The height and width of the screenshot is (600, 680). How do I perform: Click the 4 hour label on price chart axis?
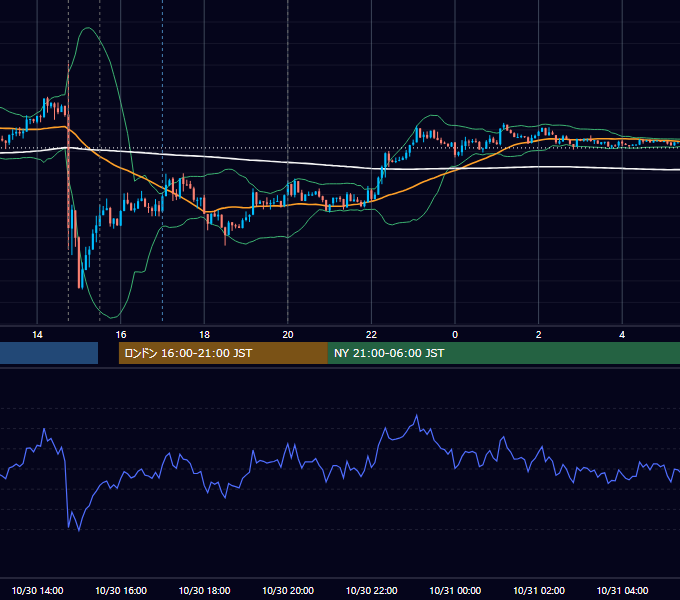tap(622, 335)
